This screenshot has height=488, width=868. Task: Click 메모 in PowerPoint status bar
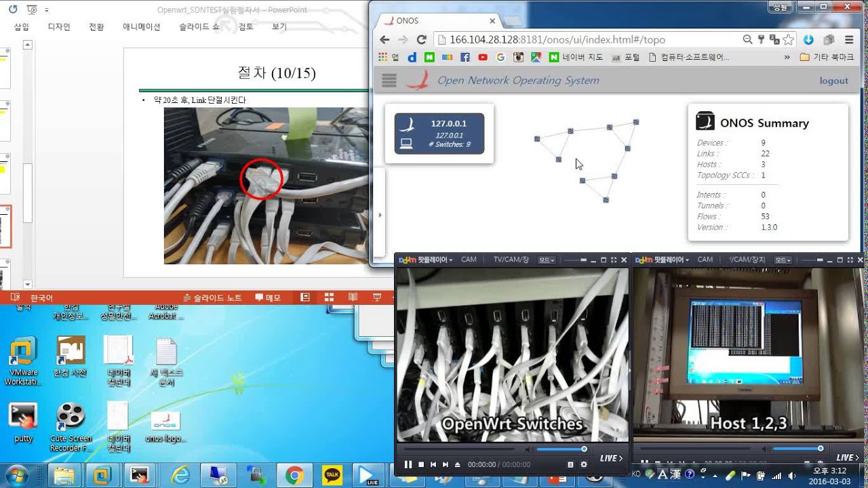pos(268,298)
